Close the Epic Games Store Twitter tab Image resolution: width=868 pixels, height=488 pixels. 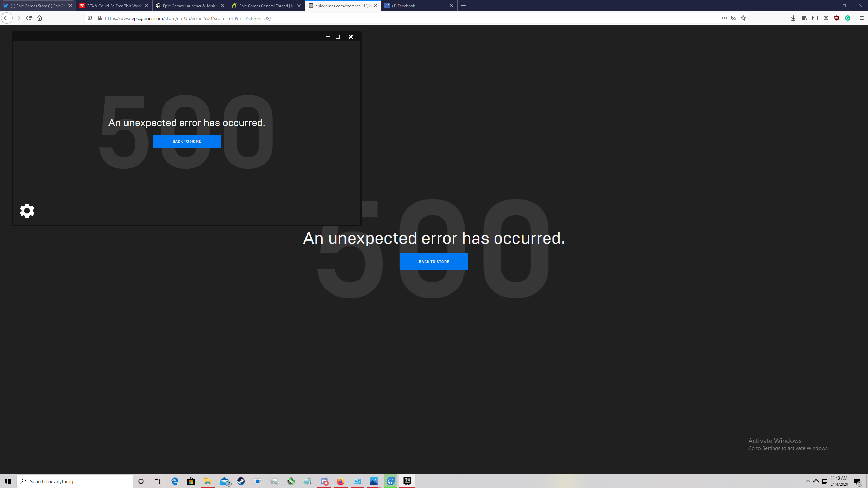tap(70, 6)
